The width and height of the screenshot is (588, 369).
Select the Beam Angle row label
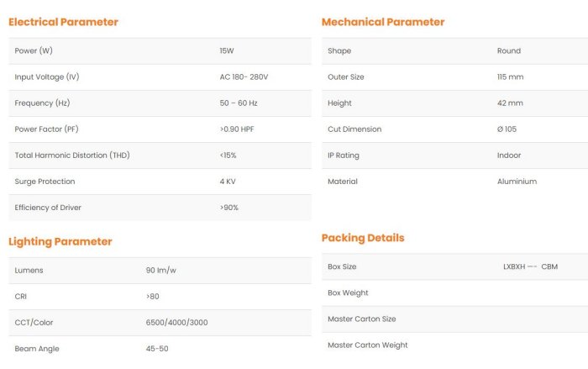pos(37,349)
